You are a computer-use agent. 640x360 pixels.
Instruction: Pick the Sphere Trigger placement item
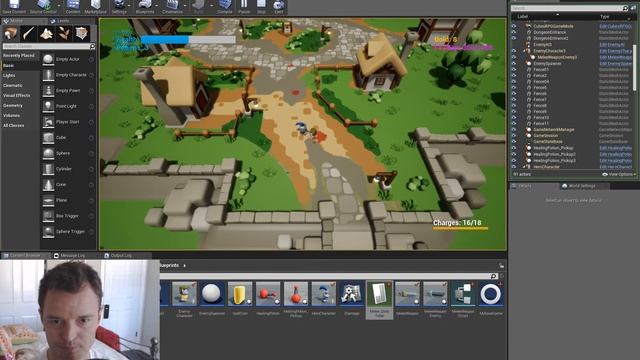(68, 231)
